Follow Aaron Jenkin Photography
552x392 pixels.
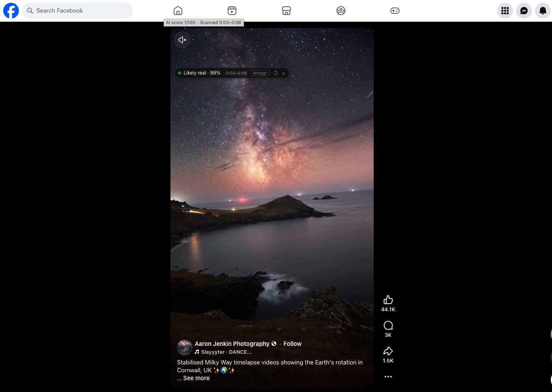[x=292, y=344]
